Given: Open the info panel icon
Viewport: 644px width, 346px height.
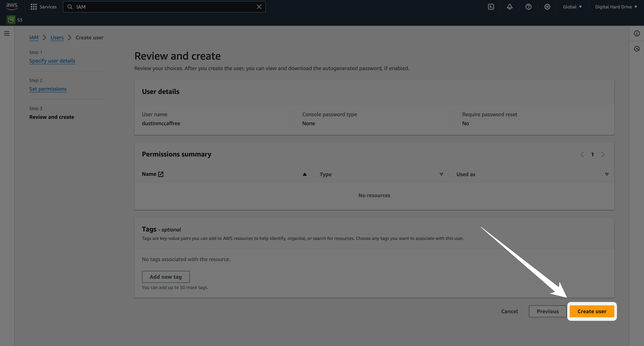Looking at the screenshot, I should click(x=636, y=33).
